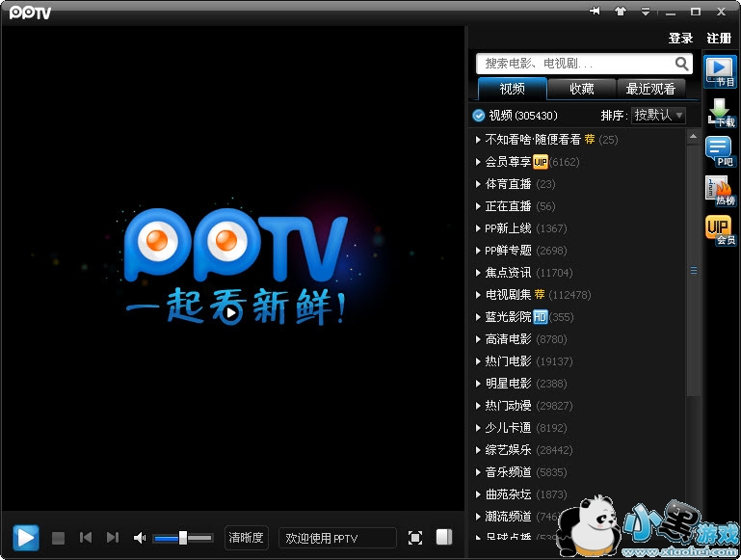Open the P吧 chat sidebar icon

coord(720,151)
